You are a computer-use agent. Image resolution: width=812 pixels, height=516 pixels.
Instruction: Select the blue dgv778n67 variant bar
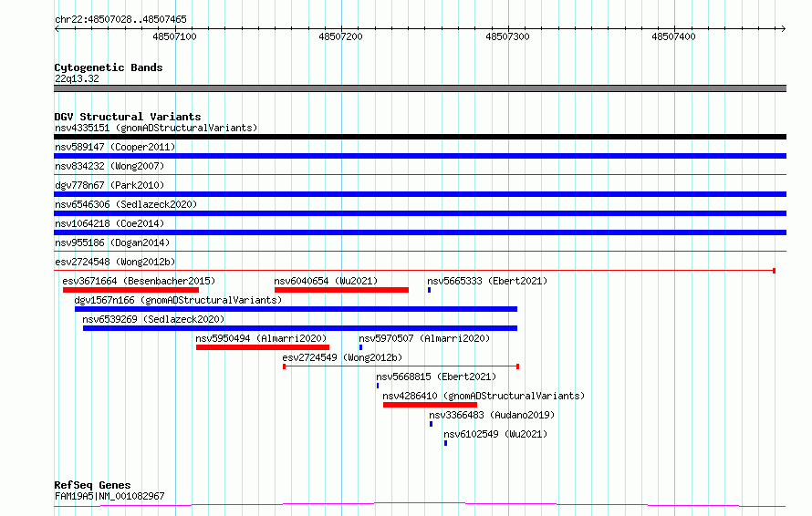click(x=420, y=194)
